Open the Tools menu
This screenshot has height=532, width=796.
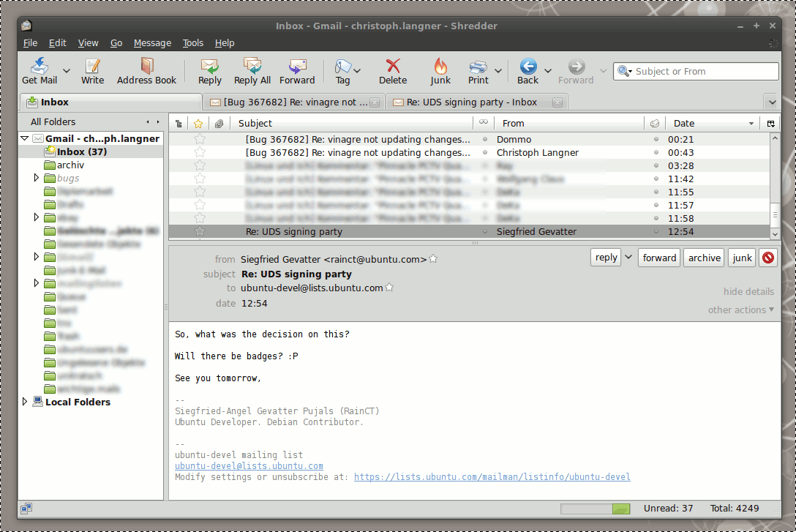tap(193, 43)
